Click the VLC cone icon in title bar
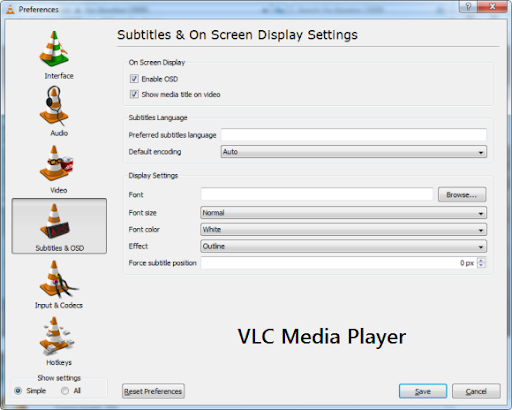The height and width of the screenshot is (410, 512). [10, 9]
